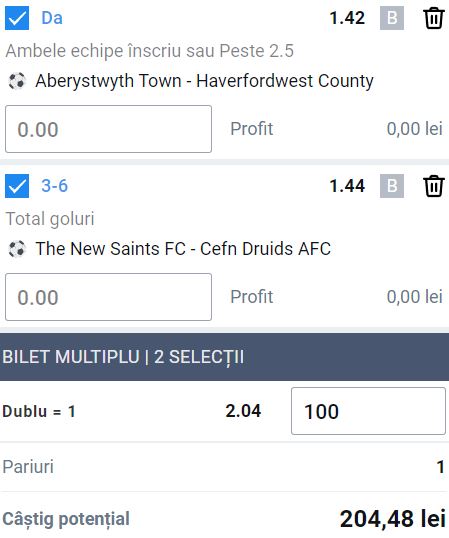The width and height of the screenshot is (449, 538).
Task: Click the 1.44 odds value
Action: pyautogui.click(x=347, y=186)
